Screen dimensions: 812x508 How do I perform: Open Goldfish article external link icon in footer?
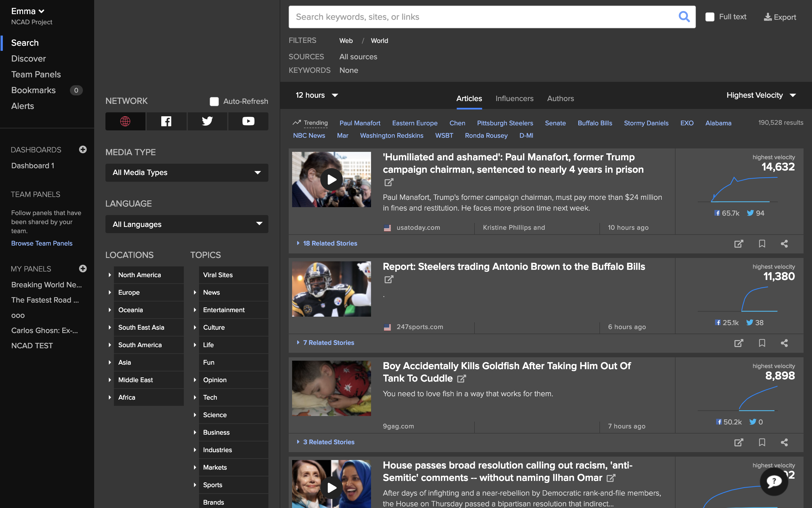point(738,442)
